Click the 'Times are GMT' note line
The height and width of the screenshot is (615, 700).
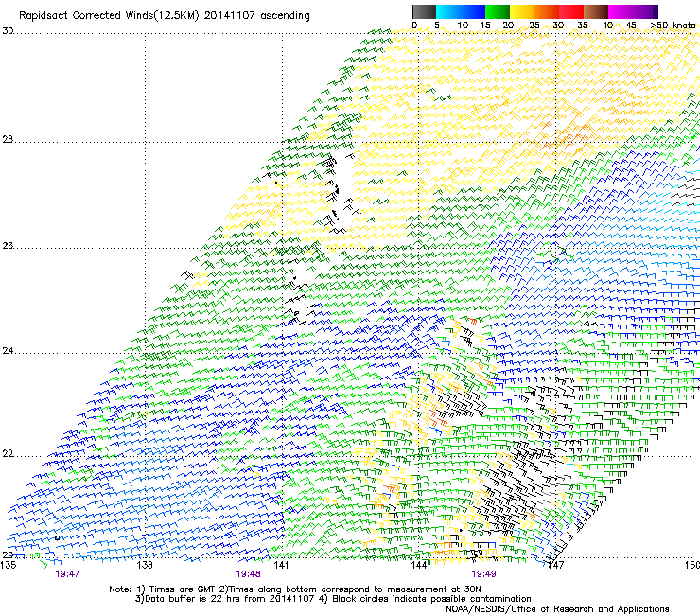point(295,589)
